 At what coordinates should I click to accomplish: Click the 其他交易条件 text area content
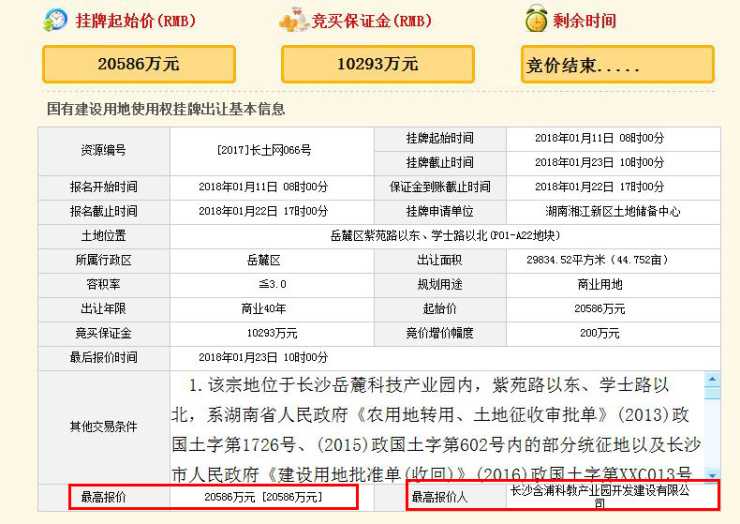(x=437, y=428)
